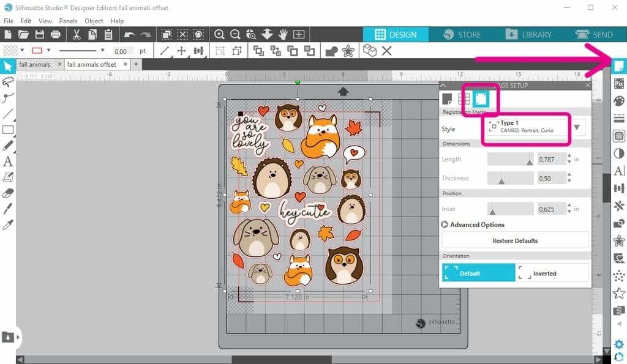The image size is (627, 364).
Task: Click the Save disk icon
Action: point(40,35)
